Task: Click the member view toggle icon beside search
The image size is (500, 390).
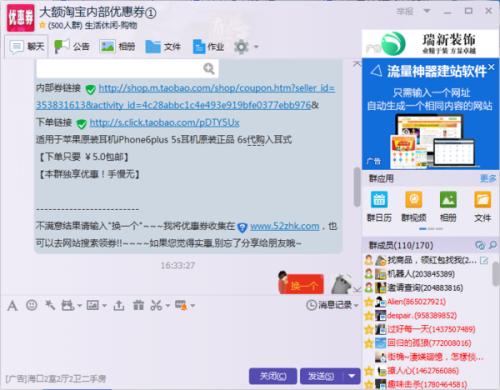Action: coord(480,245)
